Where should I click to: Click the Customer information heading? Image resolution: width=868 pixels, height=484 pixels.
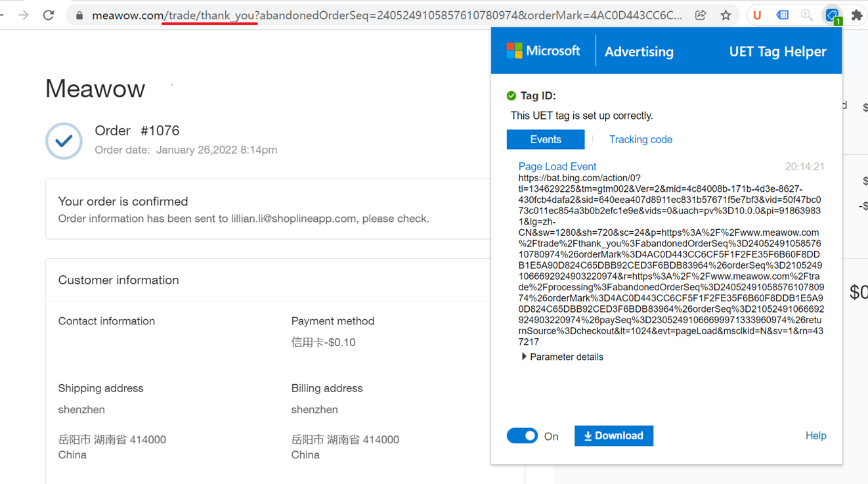119,280
